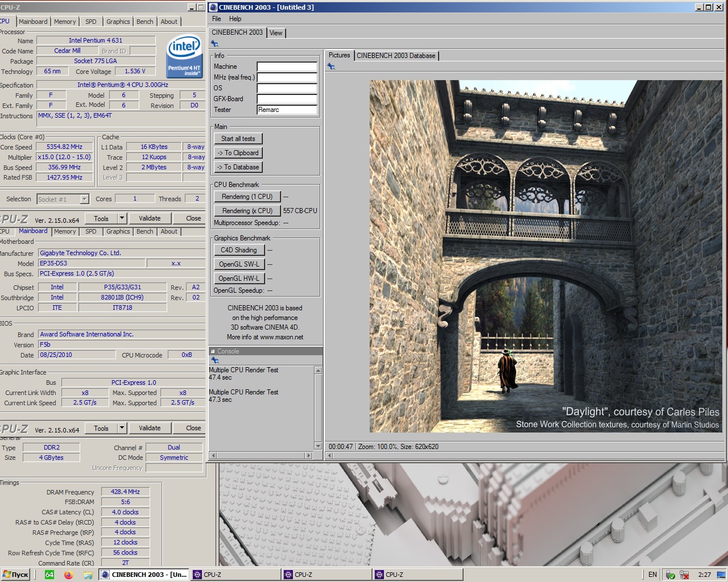Launch Firefox from the quick launch bar
The image size is (728, 582).
69,575
